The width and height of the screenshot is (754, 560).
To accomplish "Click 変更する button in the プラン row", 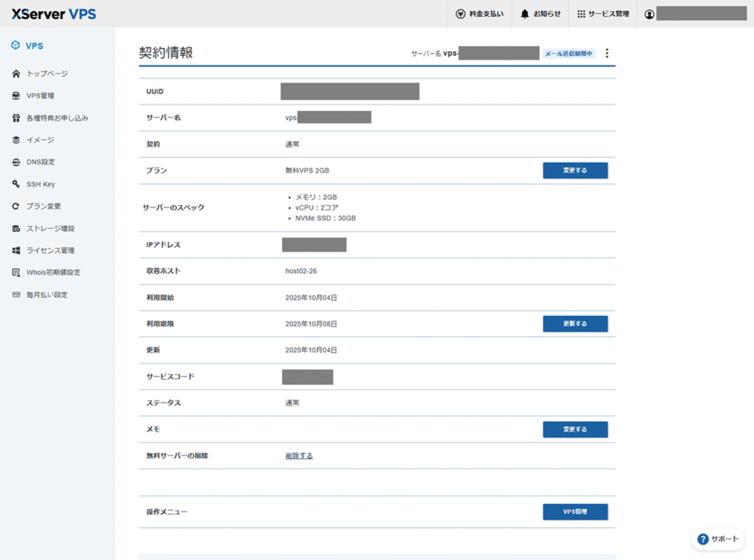I will click(575, 171).
